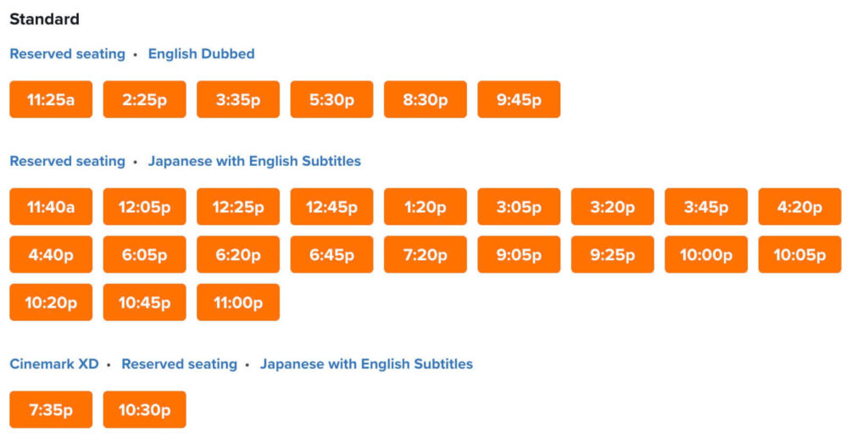Choose the 12:45p showtime

[331, 207]
